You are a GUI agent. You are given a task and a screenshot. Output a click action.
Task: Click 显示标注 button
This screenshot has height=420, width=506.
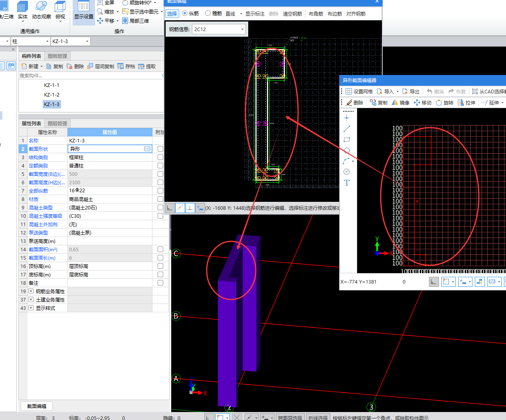coord(255,14)
